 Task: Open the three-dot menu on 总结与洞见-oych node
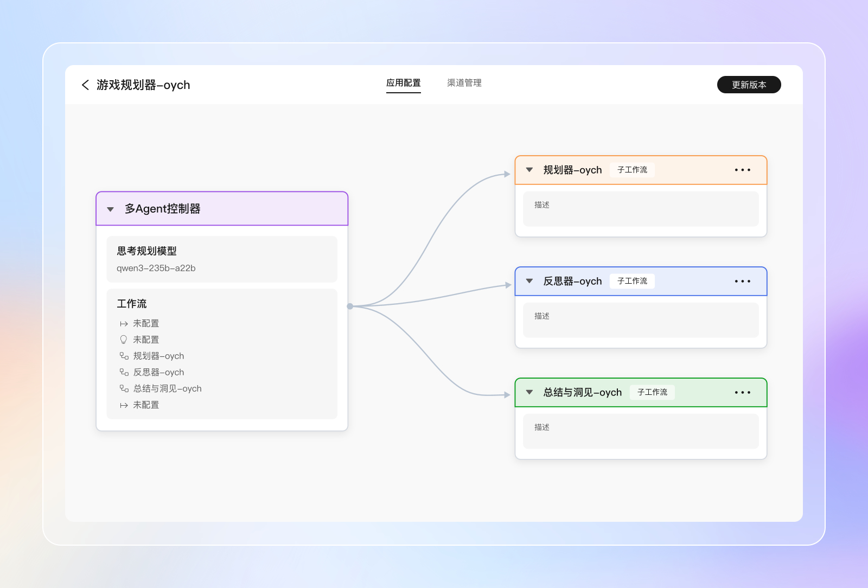point(742,393)
